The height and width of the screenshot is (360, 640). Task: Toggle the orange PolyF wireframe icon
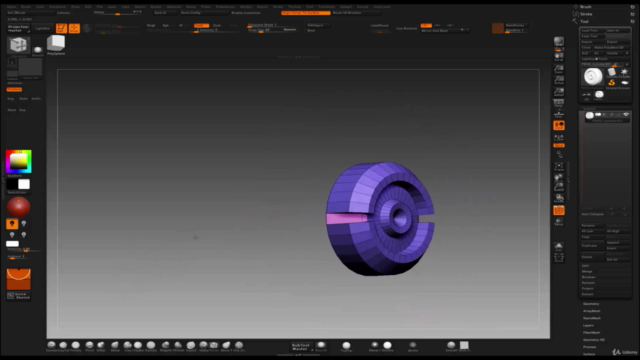pyautogui.click(x=559, y=210)
